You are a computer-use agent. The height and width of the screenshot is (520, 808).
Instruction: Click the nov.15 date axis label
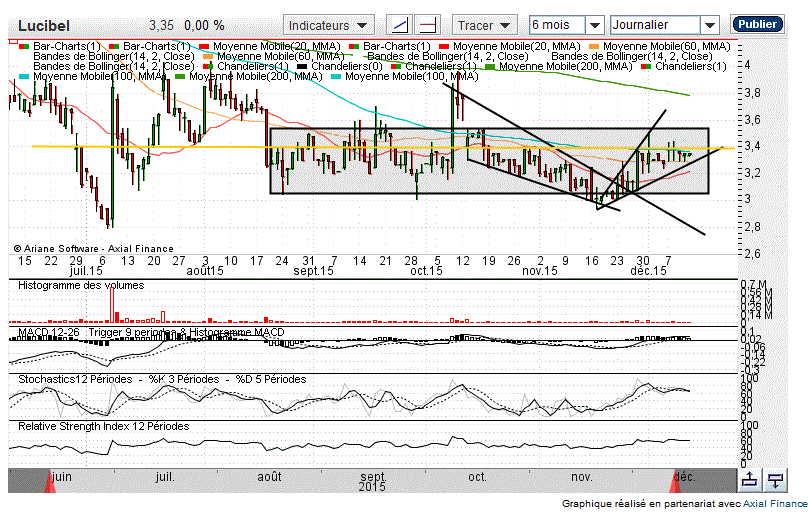point(540,271)
